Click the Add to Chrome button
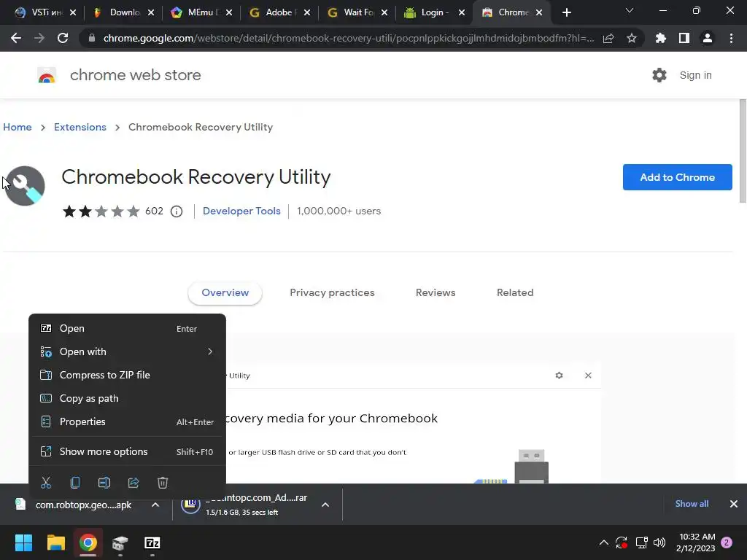The height and width of the screenshot is (560, 747). tap(678, 177)
